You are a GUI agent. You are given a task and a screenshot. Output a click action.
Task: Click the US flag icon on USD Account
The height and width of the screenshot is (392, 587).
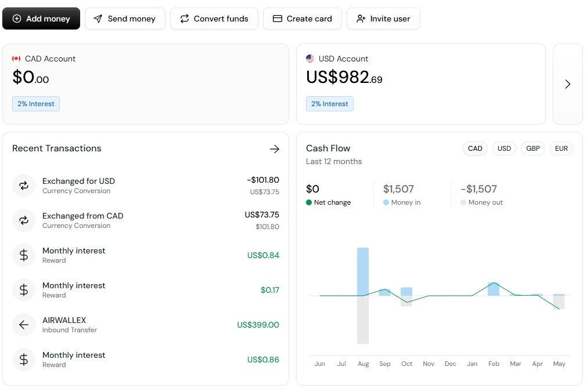[x=310, y=59]
